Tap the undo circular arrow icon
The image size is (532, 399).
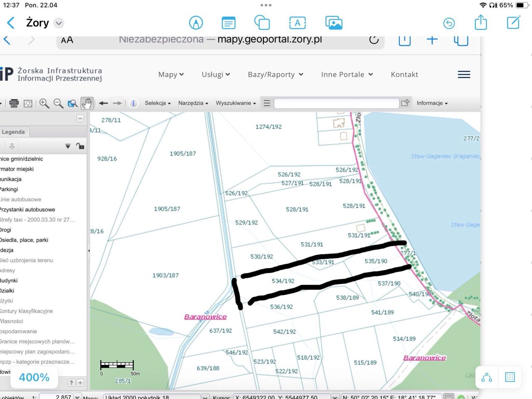coord(449,23)
